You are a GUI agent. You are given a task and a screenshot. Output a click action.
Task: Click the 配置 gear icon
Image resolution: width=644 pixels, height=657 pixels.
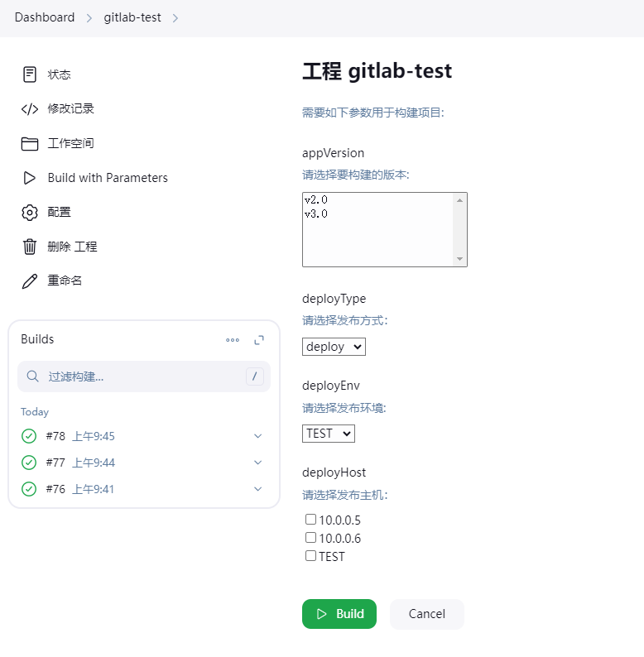(x=29, y=213)
